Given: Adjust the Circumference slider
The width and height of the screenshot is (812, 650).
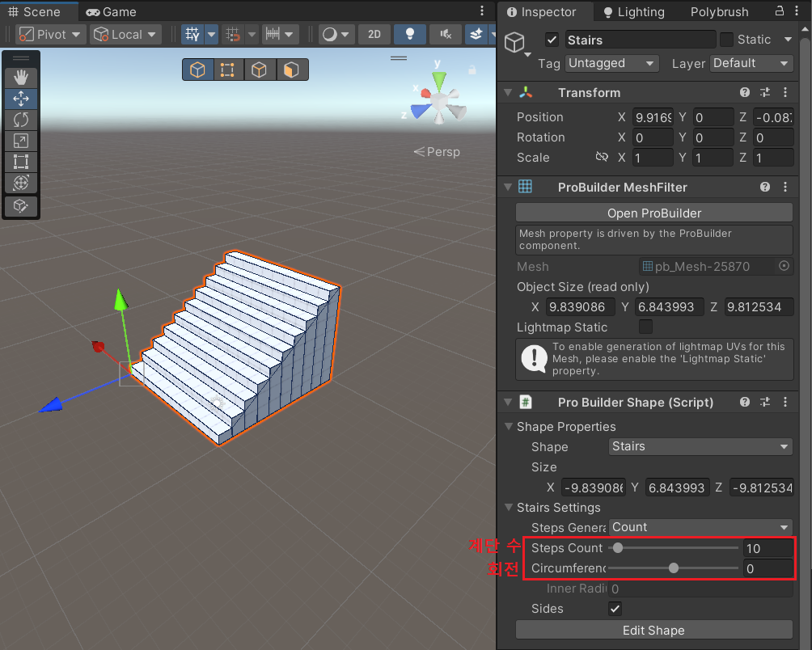Looking at the screenshot, I should point(673,568).
